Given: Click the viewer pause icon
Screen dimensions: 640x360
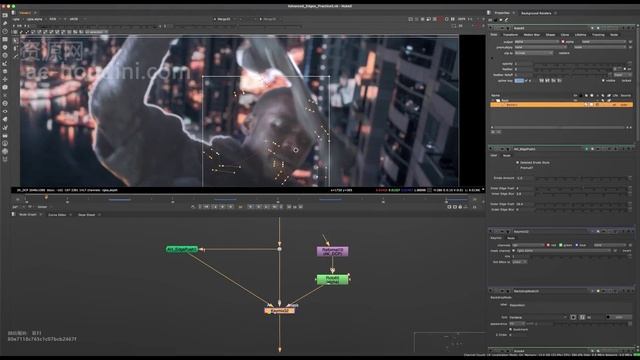Looking at the screenshot, I should 453,19.
